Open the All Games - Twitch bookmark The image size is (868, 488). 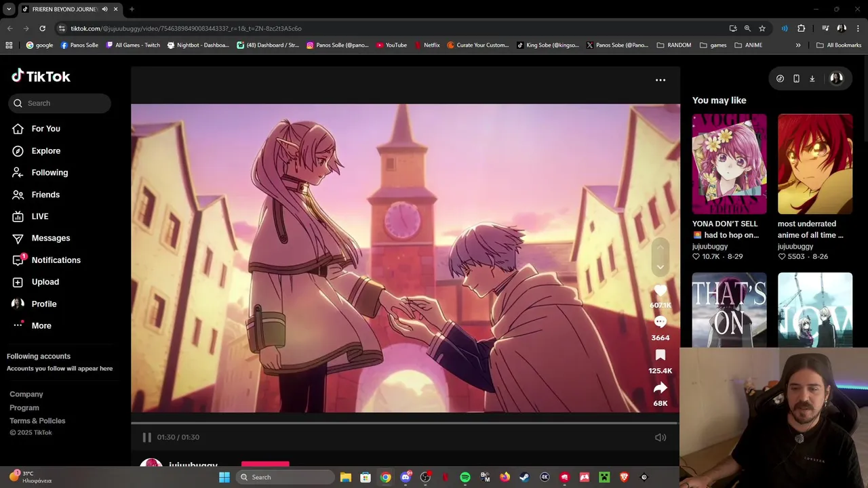coord(133,45)
